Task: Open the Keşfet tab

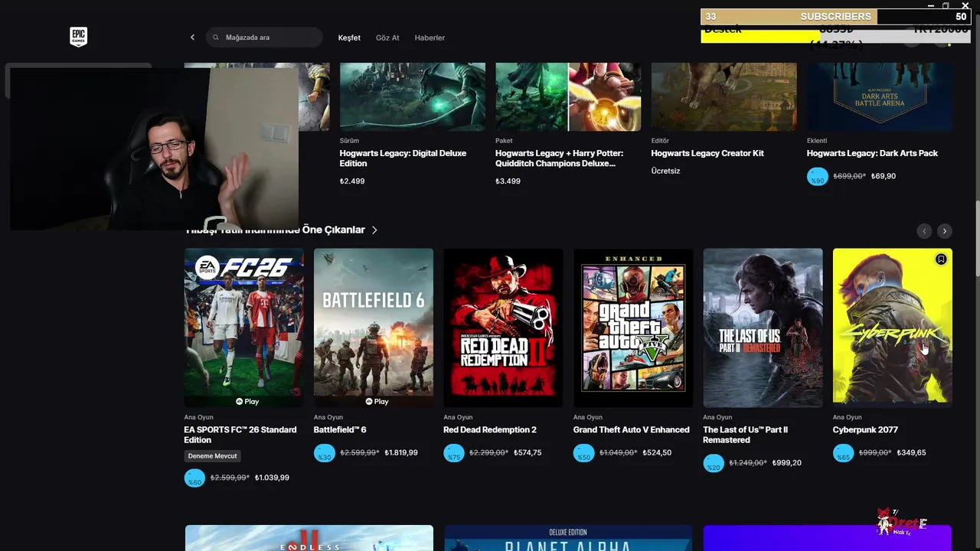Action: (349, 37)
